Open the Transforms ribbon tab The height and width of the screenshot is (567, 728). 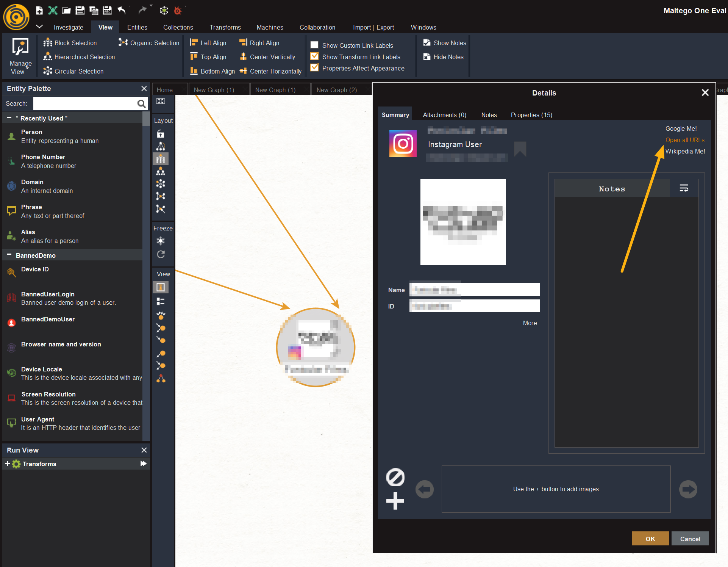[x=225, y=27]
